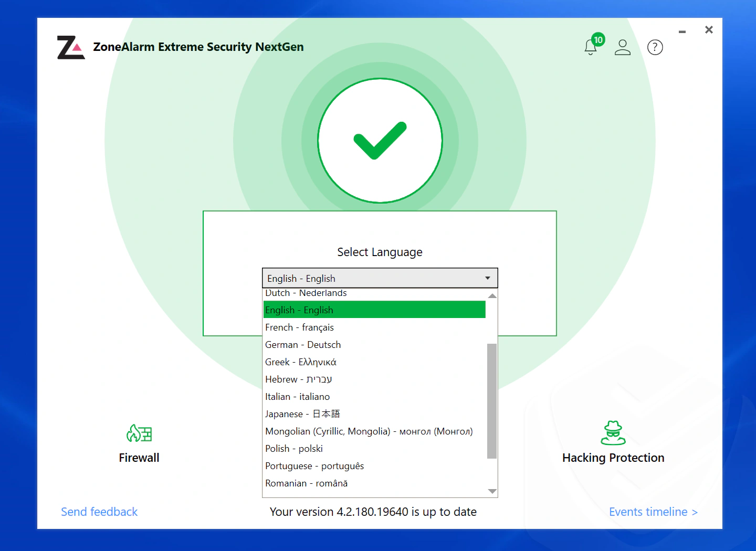Screen dimensions: 756x551
Task: Pick Mongolian (Cyrillic, Mongolia) option
Action: click(x=374, y=431)
